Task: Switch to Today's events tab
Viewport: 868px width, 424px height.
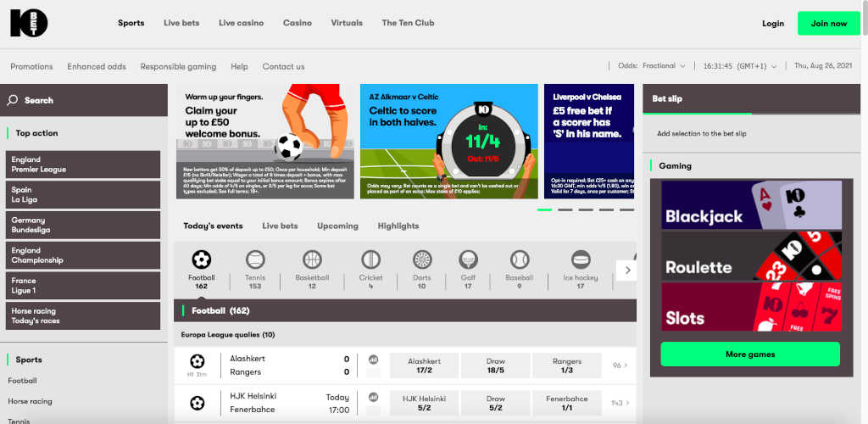Action: 213,226
